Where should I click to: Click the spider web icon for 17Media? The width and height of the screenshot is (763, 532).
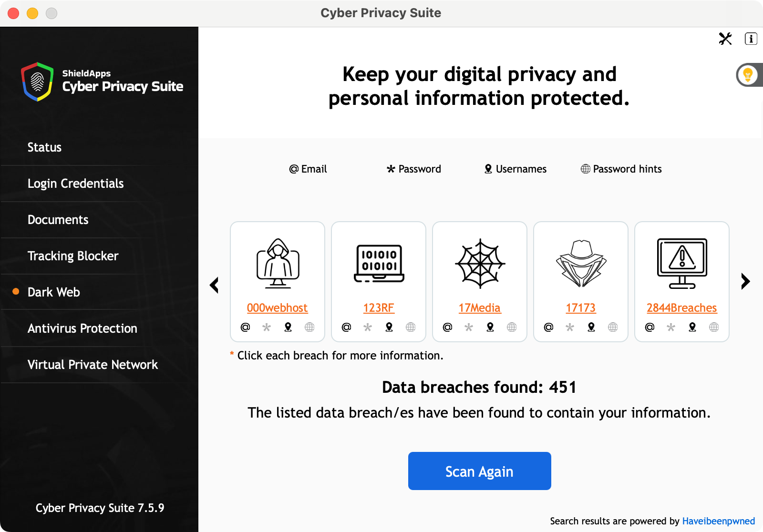(x=480, y=263)
